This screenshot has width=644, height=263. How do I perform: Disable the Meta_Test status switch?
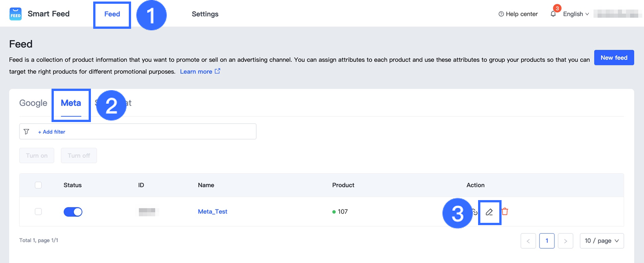pyautogui.click(x=73, y=212)
